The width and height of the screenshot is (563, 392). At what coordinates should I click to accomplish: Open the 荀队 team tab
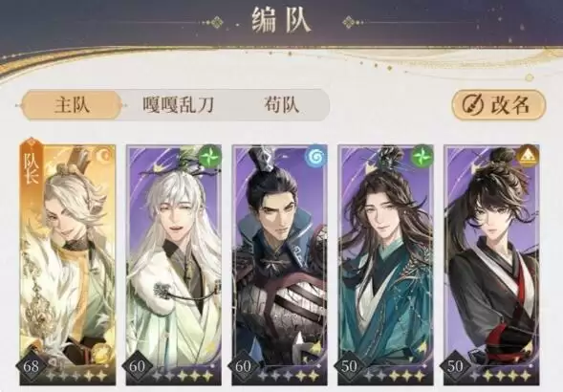pyautogui.click(x=281, y=105)
